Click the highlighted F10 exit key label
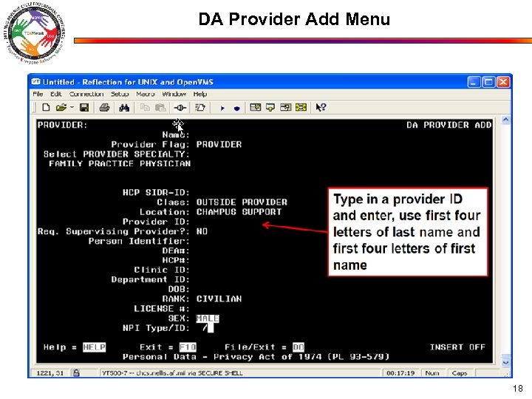Screen dimensions: 532x399 click(188, 347)
